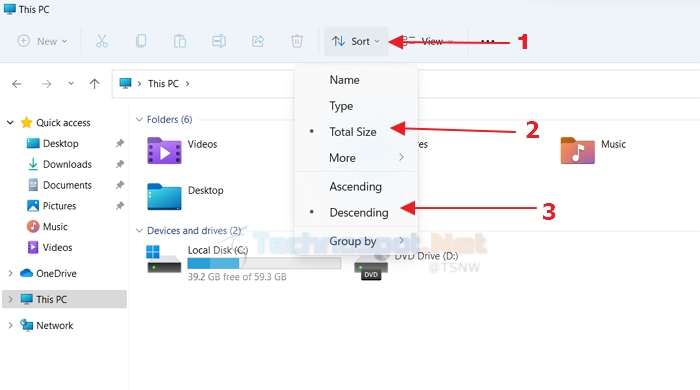Click the Rename icon in toolbar
Viewport: 700px width, 390px height.
(x=219, y=41)
